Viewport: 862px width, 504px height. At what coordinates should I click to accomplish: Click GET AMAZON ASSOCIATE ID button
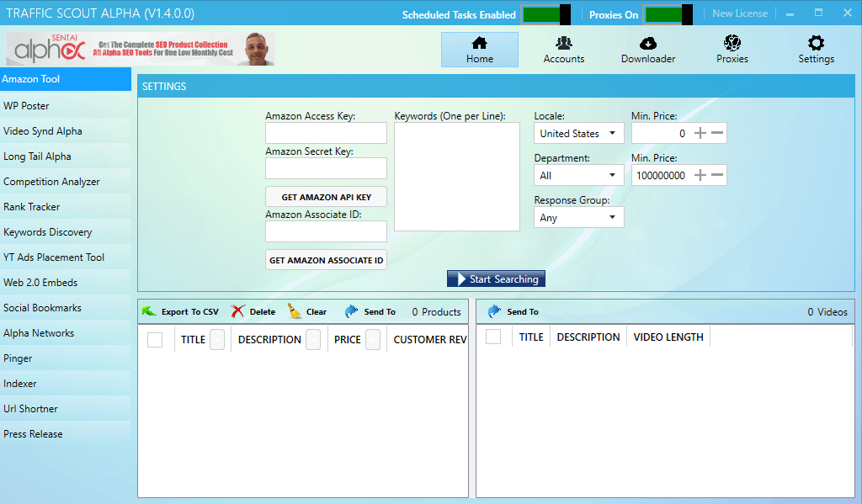(x=326, y=260)
